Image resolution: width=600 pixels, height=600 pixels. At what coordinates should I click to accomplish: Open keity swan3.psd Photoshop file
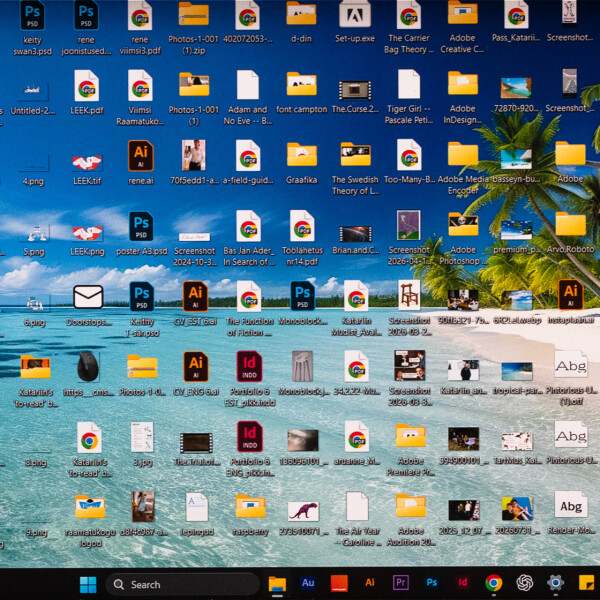click(33, 16)
